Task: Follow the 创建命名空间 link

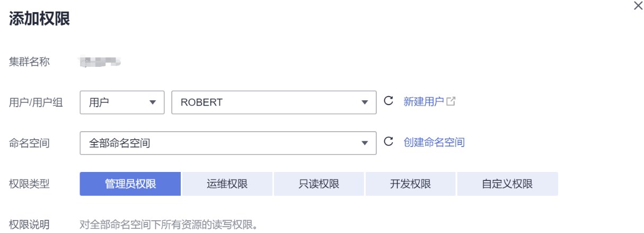Action: 434,142
